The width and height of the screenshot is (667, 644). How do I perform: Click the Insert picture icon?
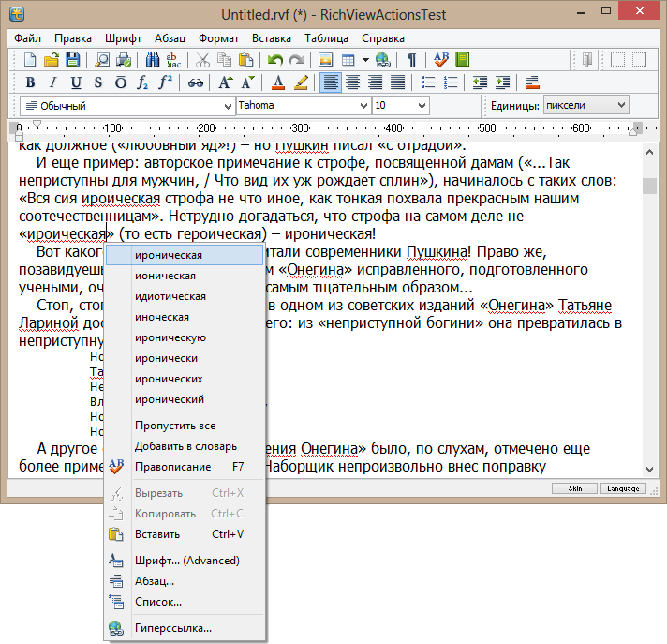click(x=326, y=60)
